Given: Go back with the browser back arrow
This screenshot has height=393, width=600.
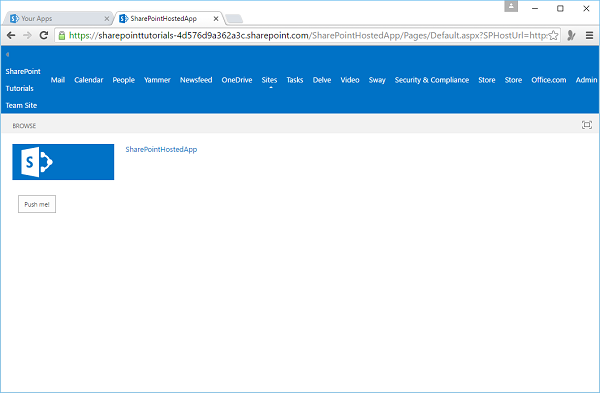Looking at the screenshot, I should tap(11, 36).
